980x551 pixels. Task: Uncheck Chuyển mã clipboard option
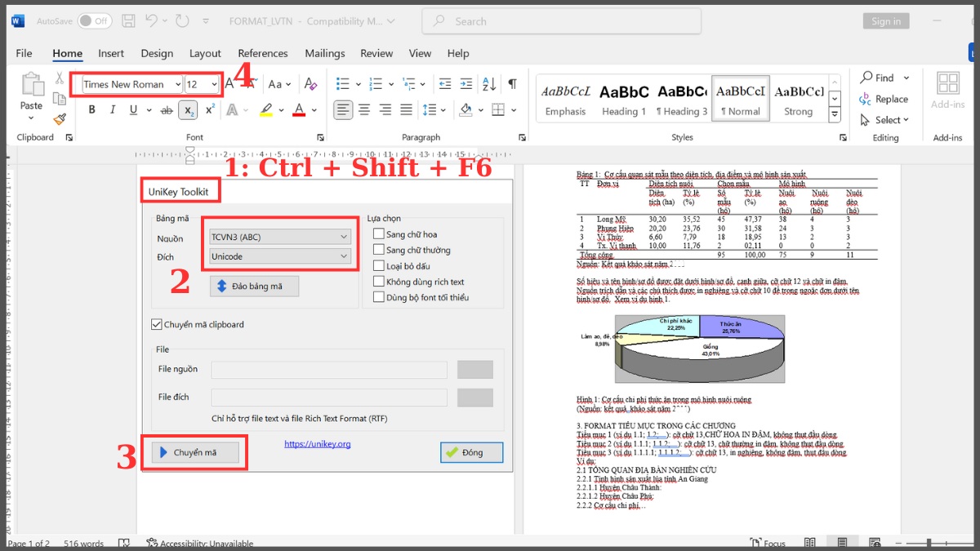point(156,324)
